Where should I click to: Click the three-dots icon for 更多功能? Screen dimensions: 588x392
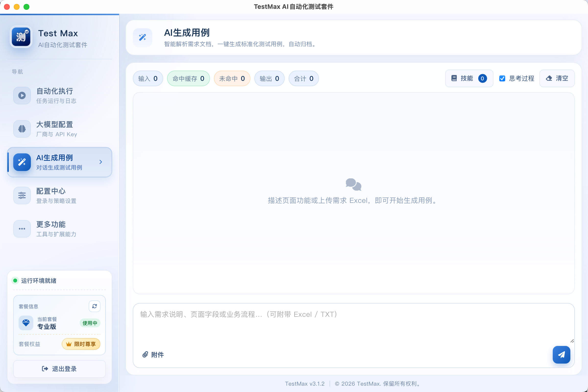pyautogui.click(x=22, y=229)
